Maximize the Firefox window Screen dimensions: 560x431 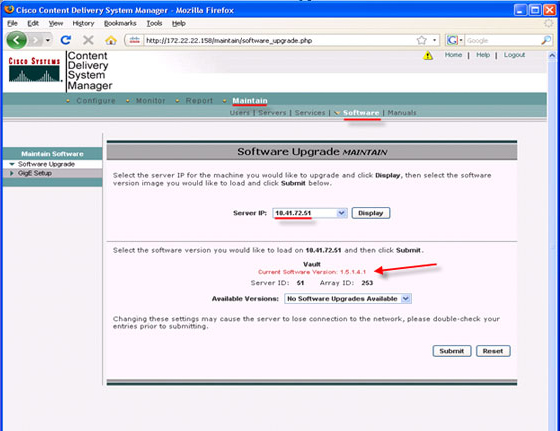[535, 10]
